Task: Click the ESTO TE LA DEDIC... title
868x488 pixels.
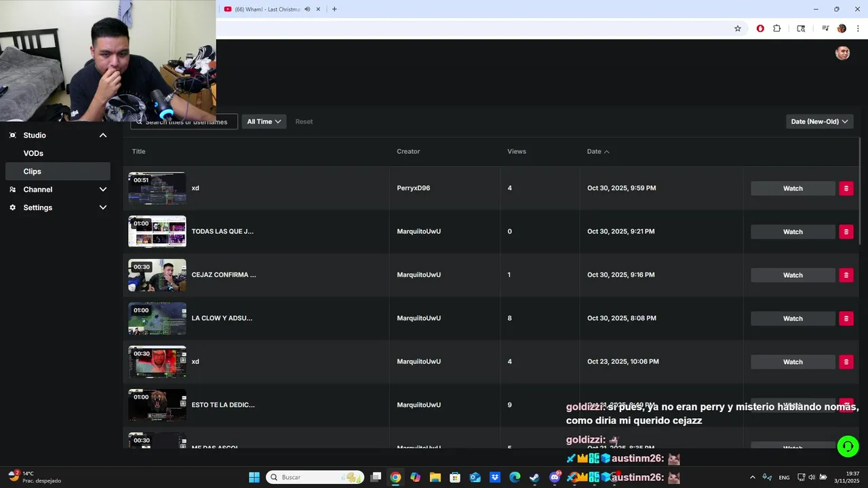Action: (x=223, y=405)
